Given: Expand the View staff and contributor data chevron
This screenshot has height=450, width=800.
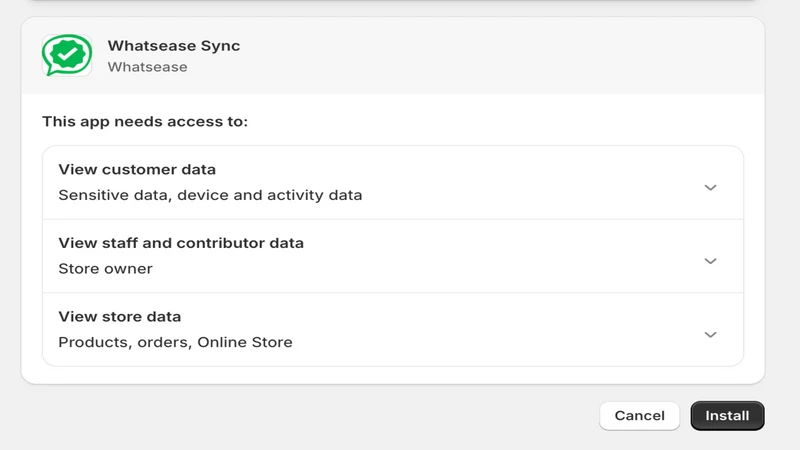Looking at the screenshot, I should click(710, 261).
